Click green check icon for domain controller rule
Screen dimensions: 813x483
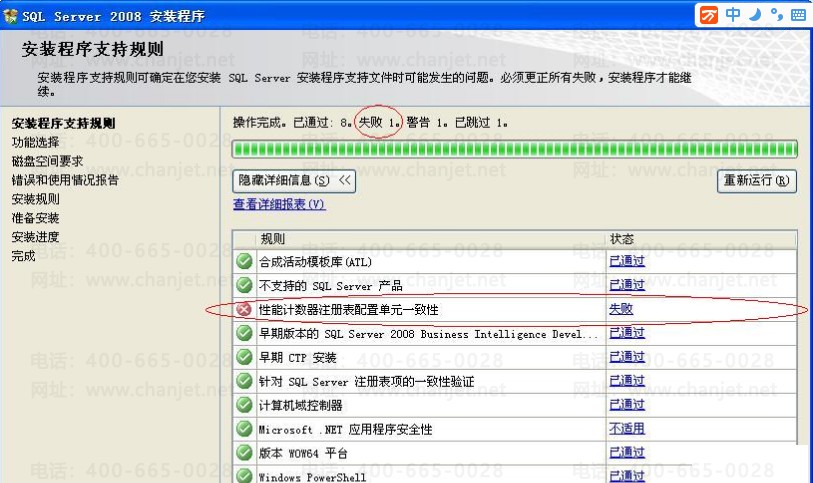tap(244, 405)
